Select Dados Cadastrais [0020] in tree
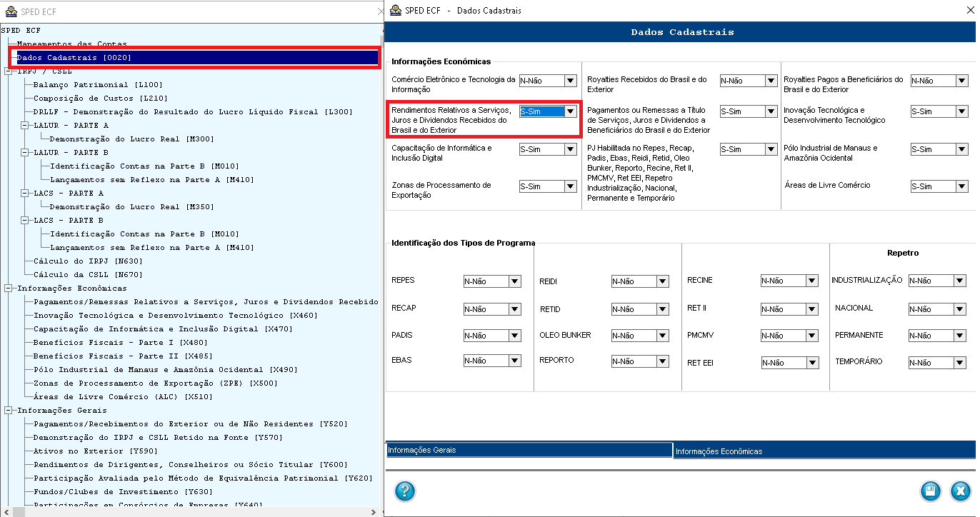 (74, 58)
